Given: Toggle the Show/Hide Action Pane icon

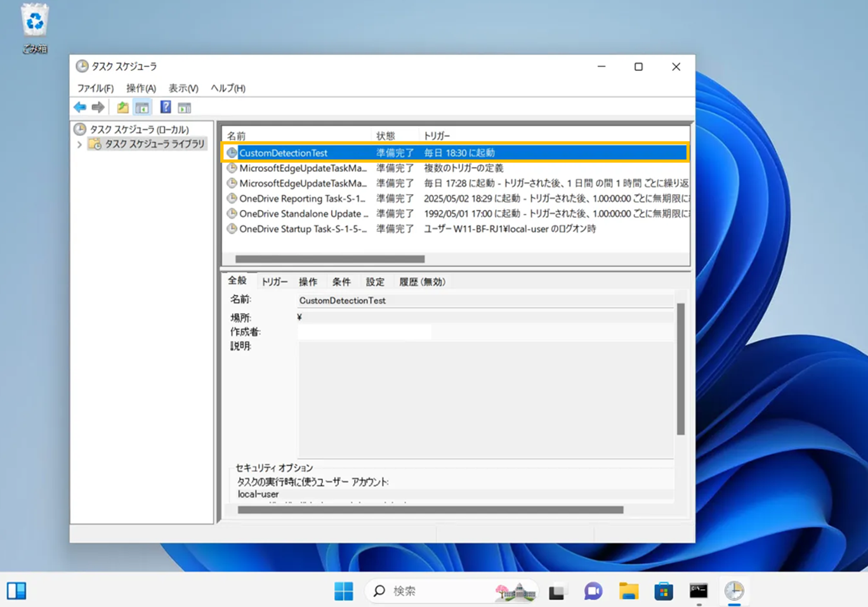Looking at the screenshot, I should click(185, 107).
